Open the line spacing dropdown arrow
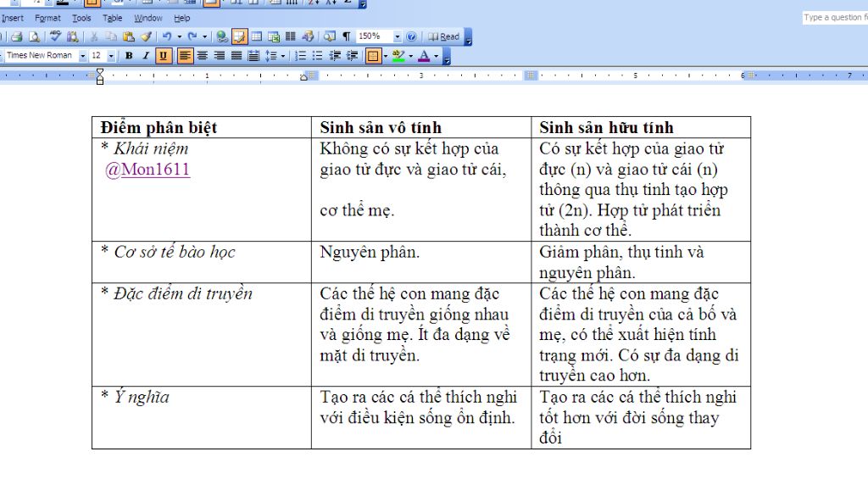 tap(283, 55)
